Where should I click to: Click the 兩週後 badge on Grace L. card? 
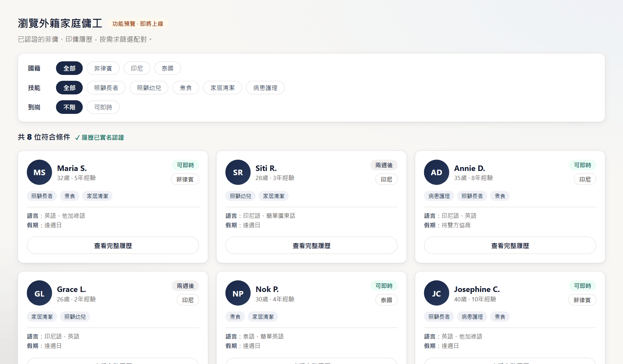tap(185, 286)
